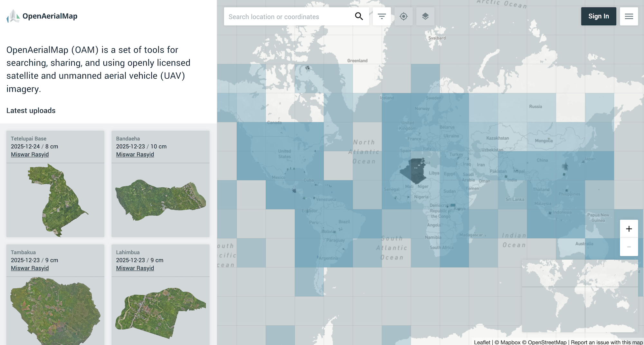Open the Tambakua aerial image
Screen dimensions: 644x345
55,310
